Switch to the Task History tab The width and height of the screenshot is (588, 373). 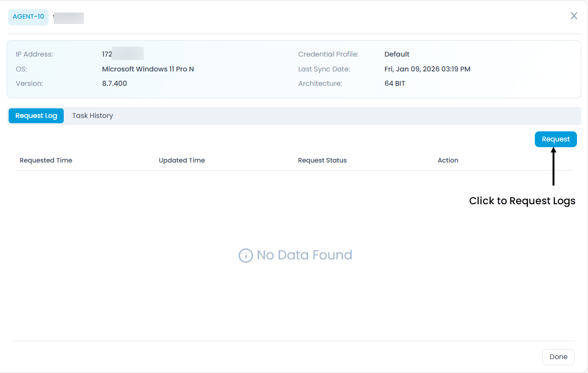(x=92, y=116)
